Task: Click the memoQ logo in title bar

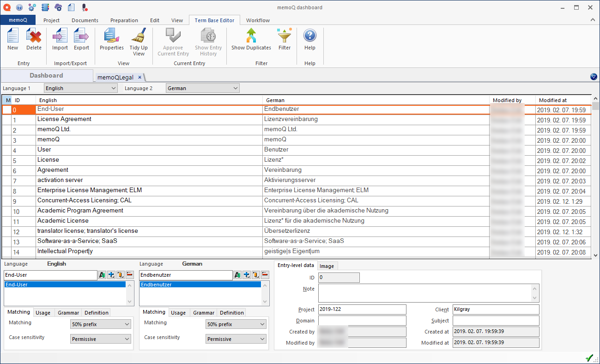Action: point(6,7)
